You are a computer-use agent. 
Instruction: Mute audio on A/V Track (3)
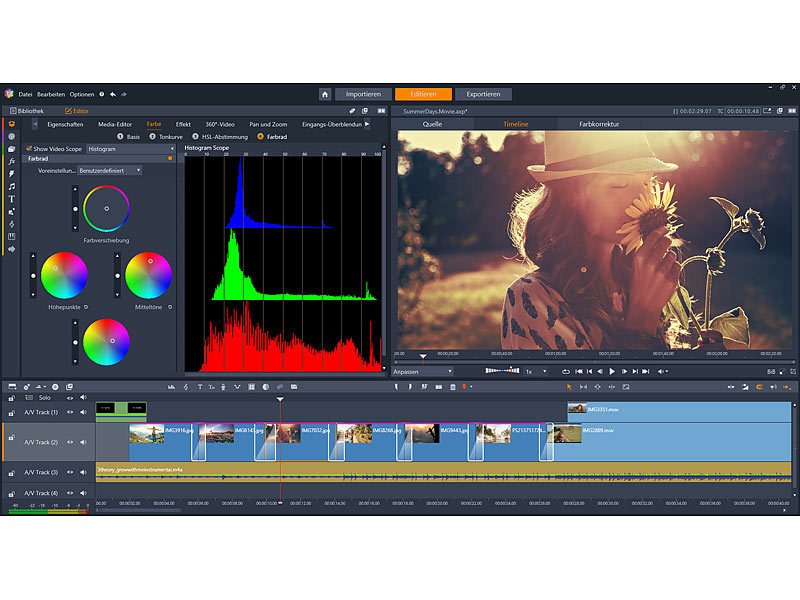[83, 472]
